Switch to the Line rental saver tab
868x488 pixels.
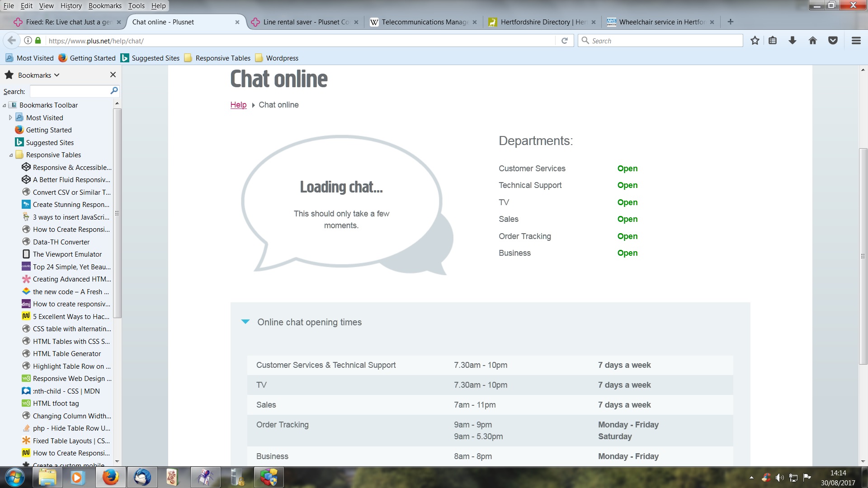pos(303,22)
